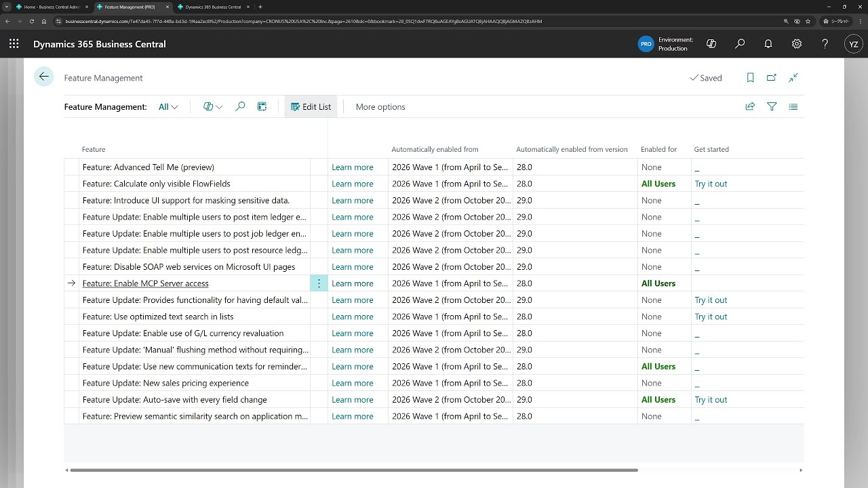The image size is (868, 488).
Task: Click the bookmark icon near Saved
Action: pos(750,77)
